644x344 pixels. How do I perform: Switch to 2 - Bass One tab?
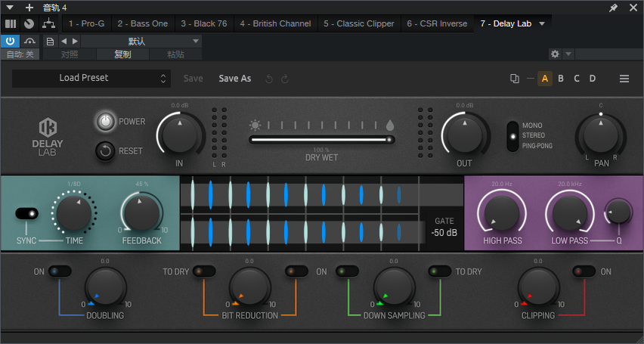(x=143, y=24)
